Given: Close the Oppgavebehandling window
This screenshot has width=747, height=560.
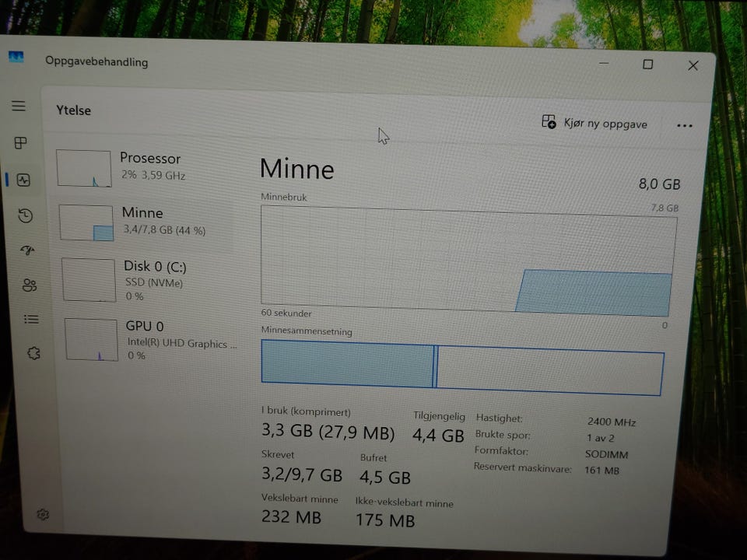Looking at the screenshot, I should 693,65.
